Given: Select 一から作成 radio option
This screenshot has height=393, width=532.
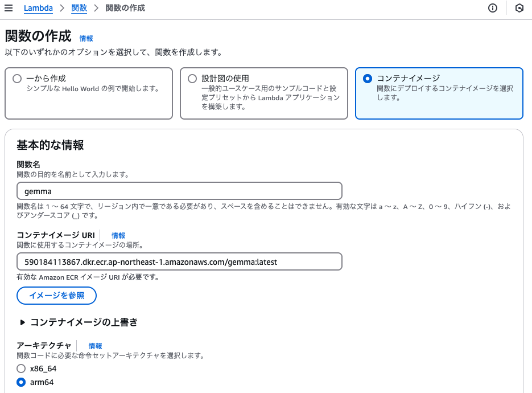Looking at the screenshot, I should pyautogui.click(x=17, y=79).
